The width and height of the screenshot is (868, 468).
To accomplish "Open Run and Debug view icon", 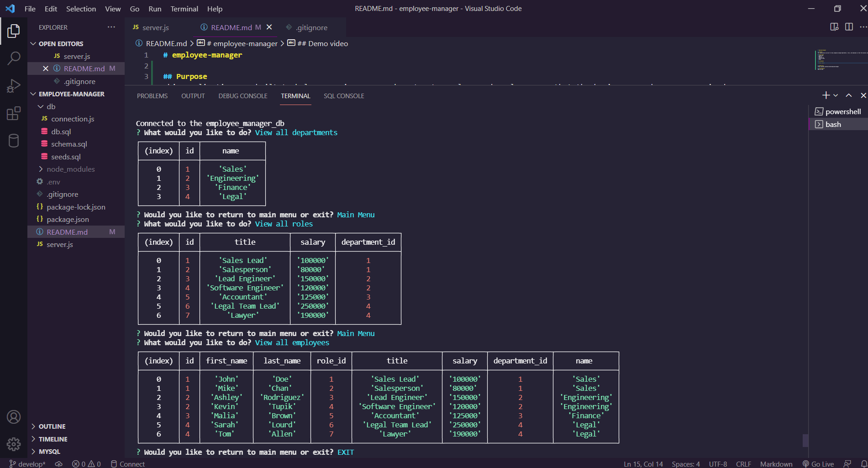I will [14, 86].
